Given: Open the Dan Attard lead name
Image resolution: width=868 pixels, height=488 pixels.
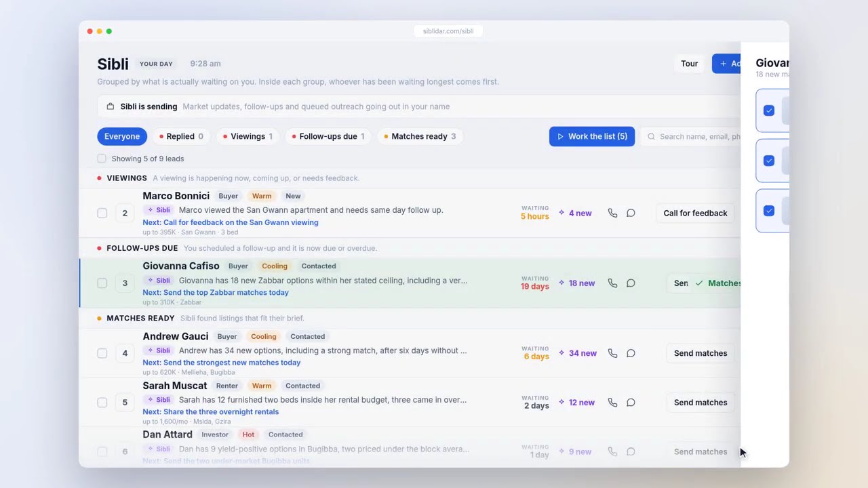Looking at the screenshot, I should [167, 434].
